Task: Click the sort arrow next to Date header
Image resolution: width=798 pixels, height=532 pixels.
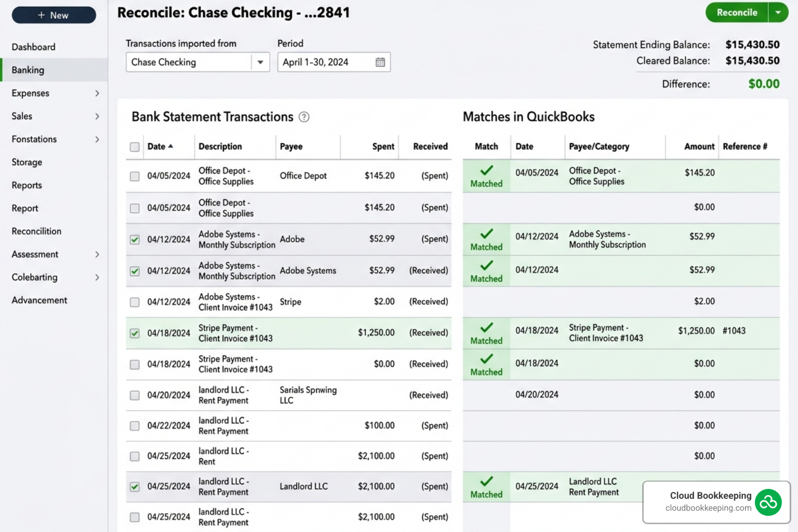Action: 170,146
